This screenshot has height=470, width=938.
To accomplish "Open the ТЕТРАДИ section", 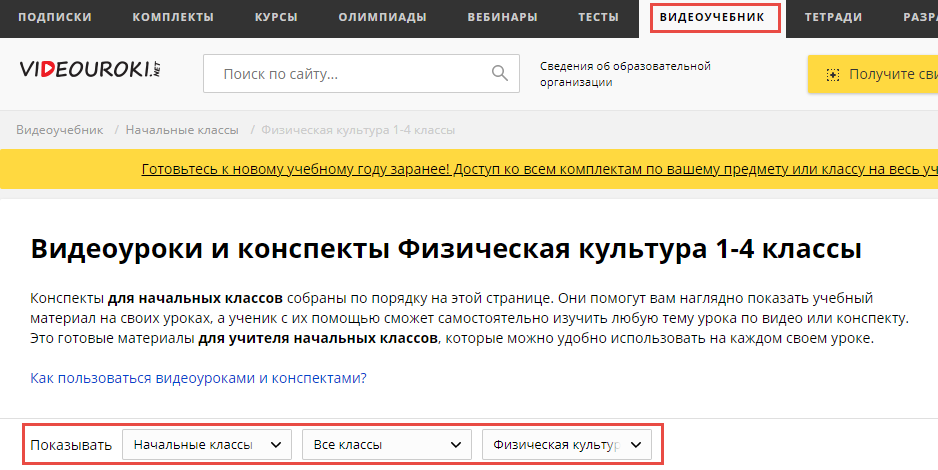I will point(833,17).
